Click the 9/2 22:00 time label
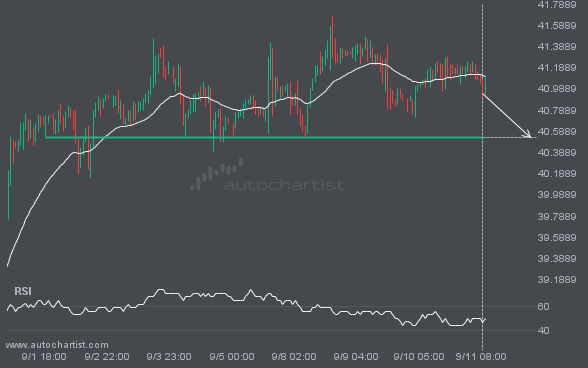This screenshot has height=368, width=588. [x=107, y=356]
